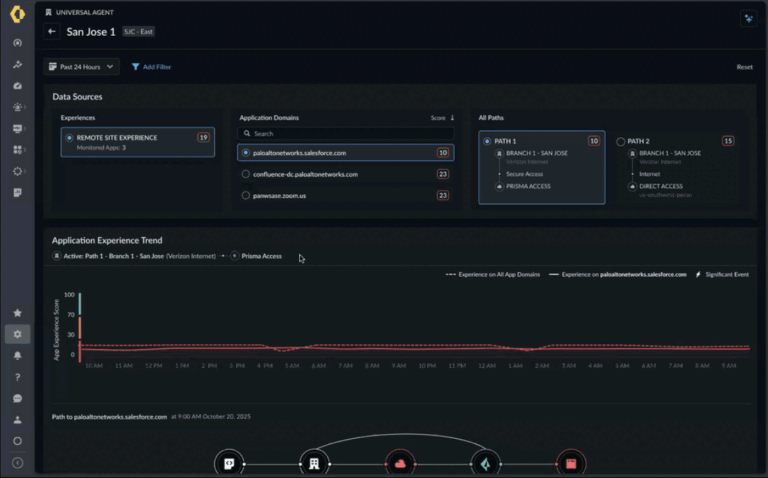This screenshot has width=768, height=478.
Task: Select the Remote Site Experience radio
Action: click(69, 138)
